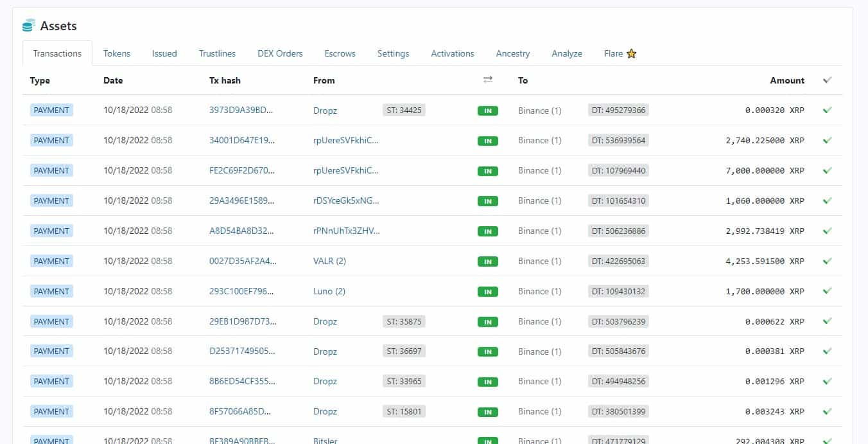868x444 pixels.
Task: Click the direction arrows column header icon
Action: pos(488,80)
